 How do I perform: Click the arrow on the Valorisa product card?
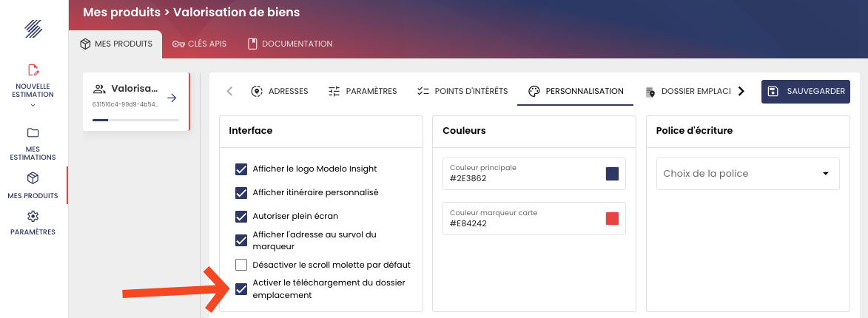point(172,98)
